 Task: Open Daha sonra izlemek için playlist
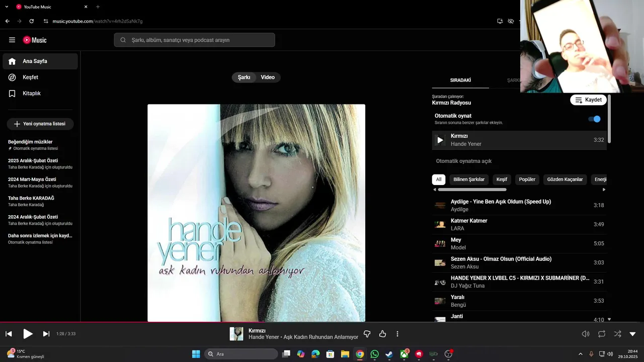pyautogui.click(x=40, y=239)
